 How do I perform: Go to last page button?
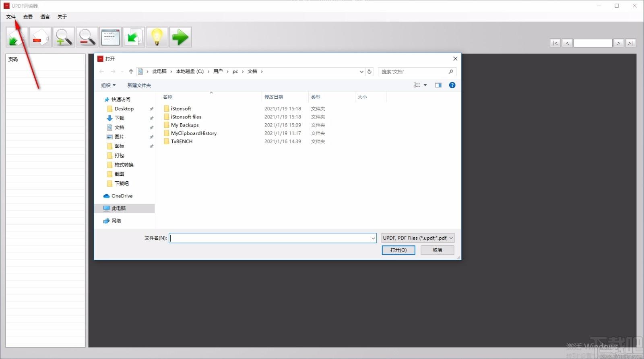coord(631,43)
